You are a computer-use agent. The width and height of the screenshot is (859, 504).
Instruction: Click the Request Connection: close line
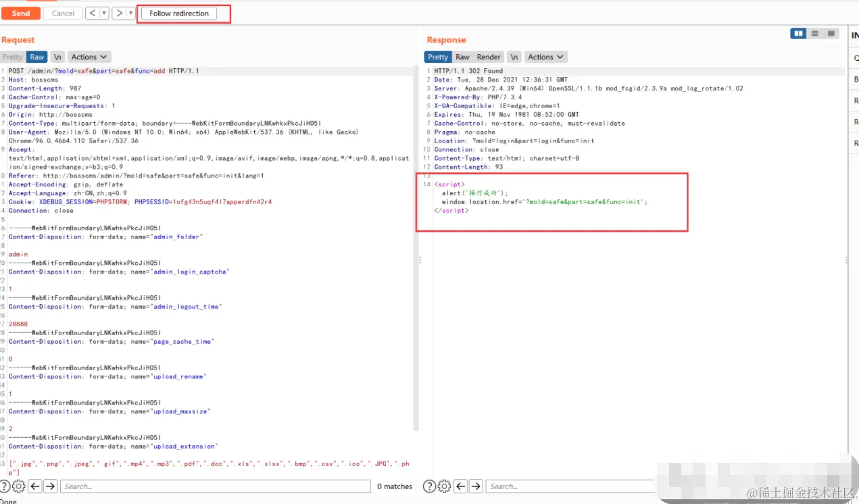(41, 211)
